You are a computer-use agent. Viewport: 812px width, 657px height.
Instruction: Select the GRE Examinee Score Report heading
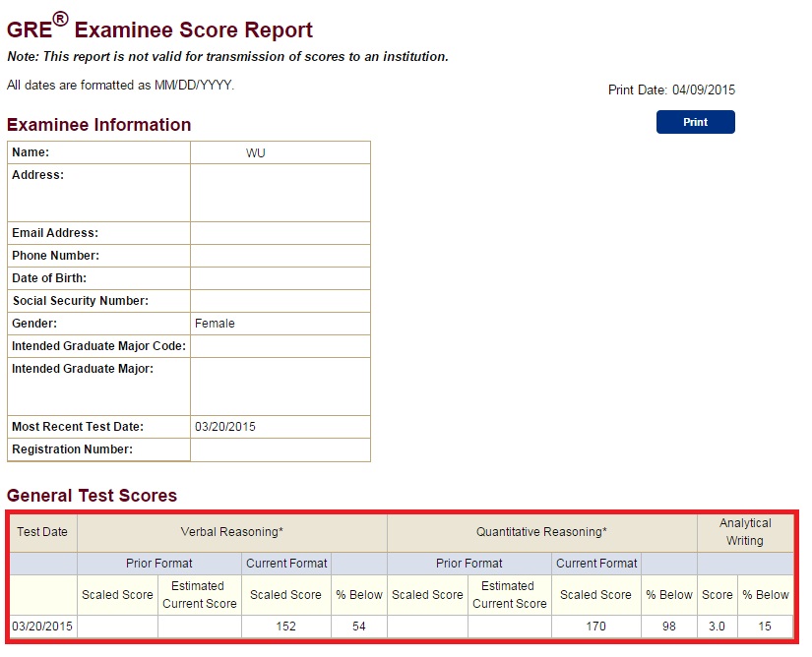[159, 28]
